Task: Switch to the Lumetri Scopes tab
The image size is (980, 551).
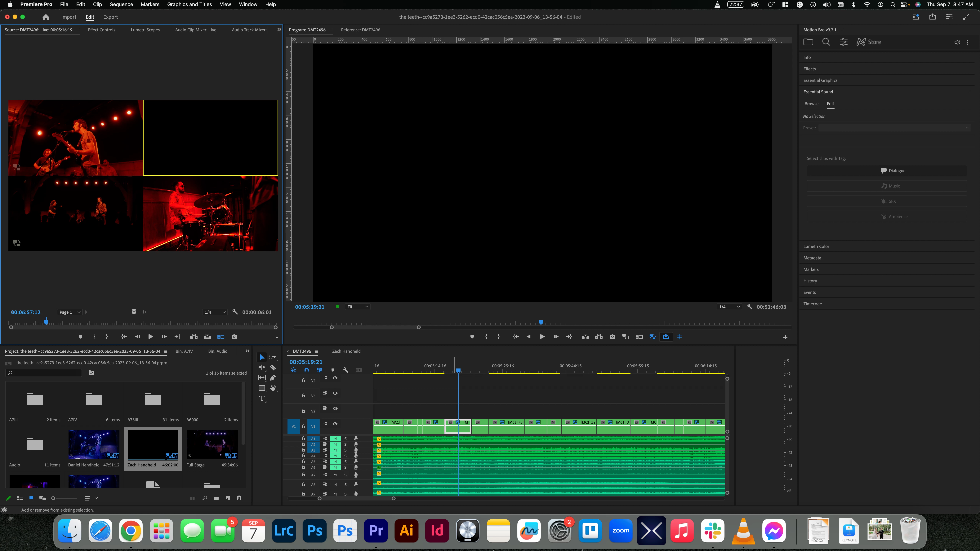Action: (x=145, y=30)
